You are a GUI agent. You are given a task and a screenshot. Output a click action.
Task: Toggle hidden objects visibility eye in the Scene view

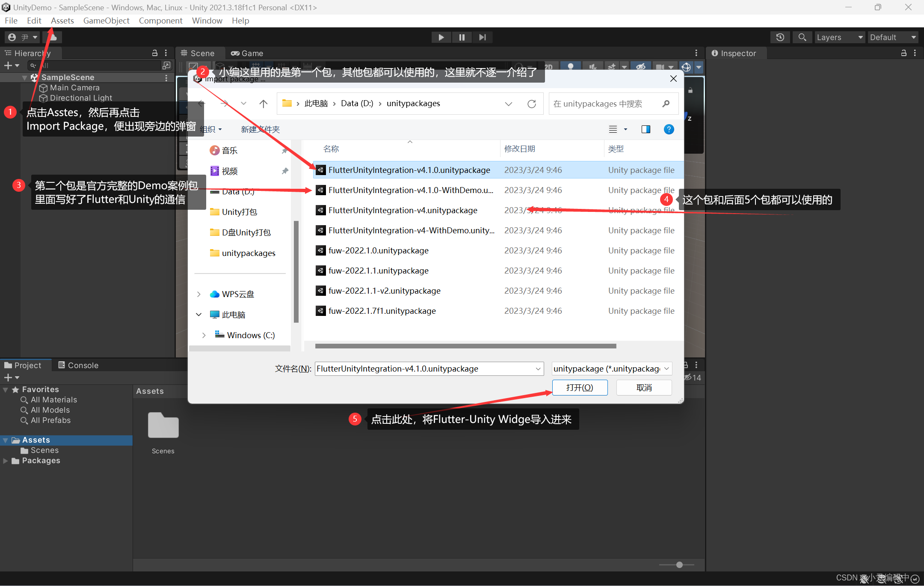coord(640,67)
